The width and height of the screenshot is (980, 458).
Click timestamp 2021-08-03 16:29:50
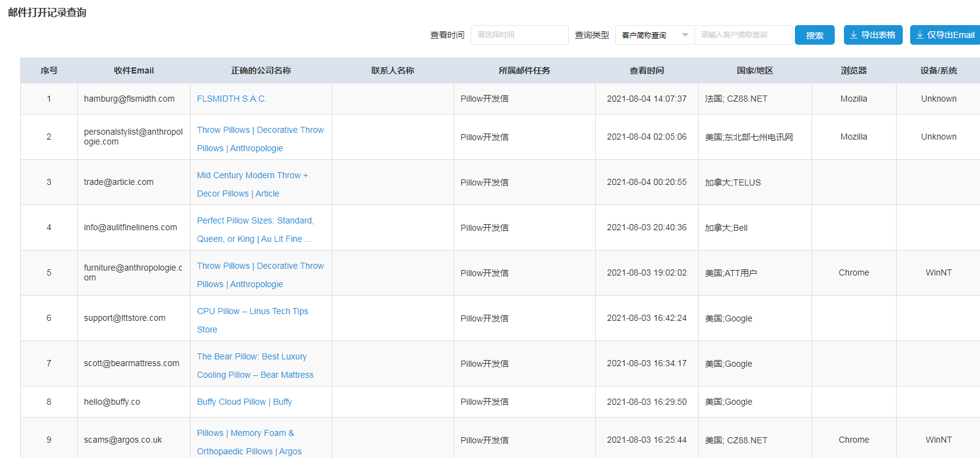point(647,402)
